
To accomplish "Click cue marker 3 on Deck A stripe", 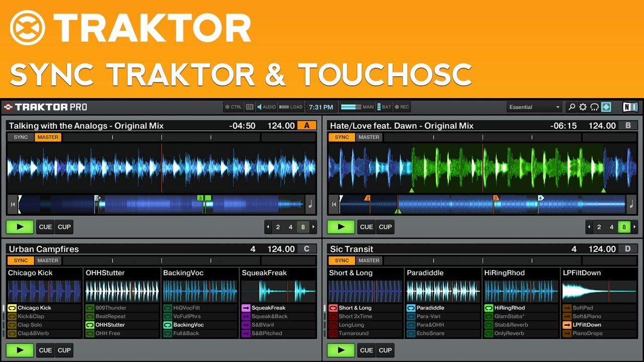I will tap(200, 198).
